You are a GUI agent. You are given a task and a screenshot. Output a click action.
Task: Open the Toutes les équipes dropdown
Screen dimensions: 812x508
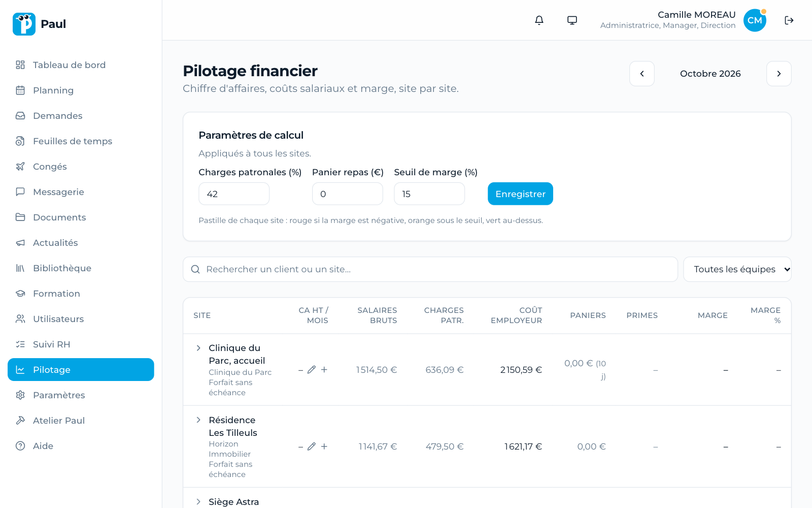737,269
